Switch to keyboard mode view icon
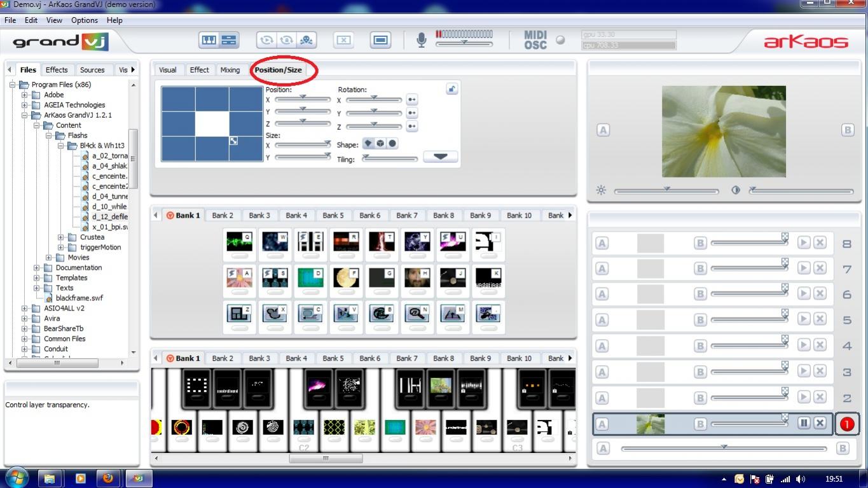This screenshot has height=488, width=868. pos(209,41)
